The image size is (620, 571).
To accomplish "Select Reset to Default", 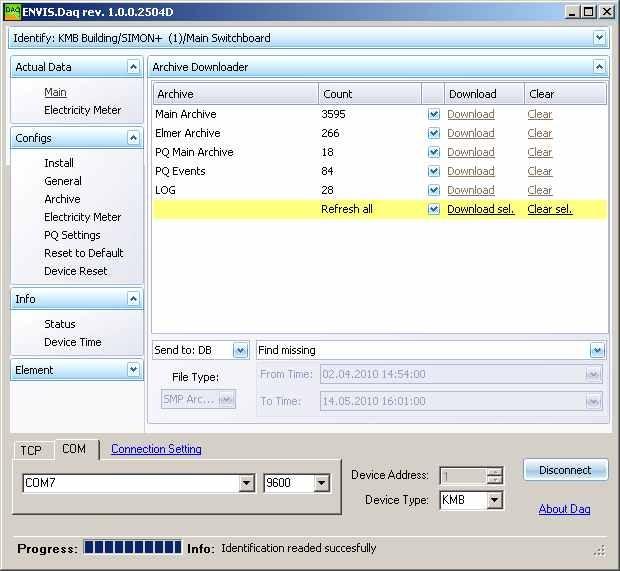I will pyautogui.click(x=84, y=253).
